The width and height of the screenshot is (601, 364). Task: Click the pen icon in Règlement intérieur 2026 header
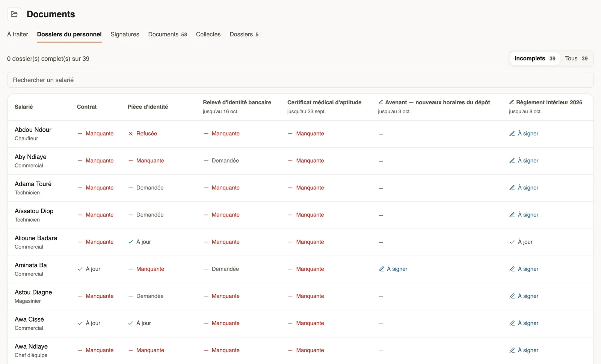(512, 102)
